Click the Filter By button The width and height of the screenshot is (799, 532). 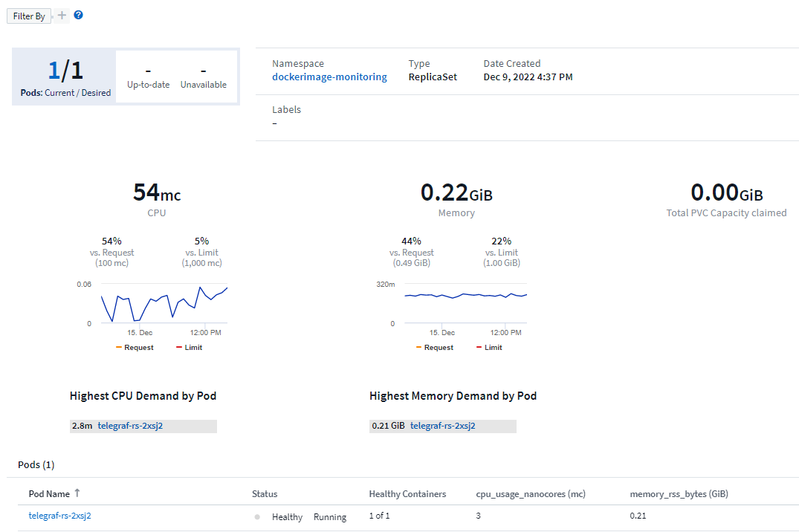[x=29, y=16]
